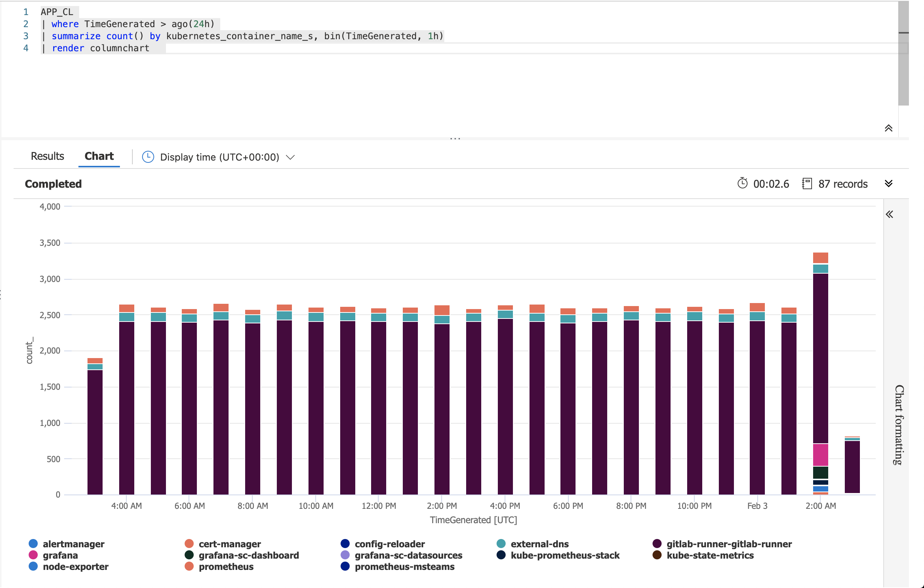Open the Chart formatting side panel label
924x588 pixels.
tap(899, 425)
